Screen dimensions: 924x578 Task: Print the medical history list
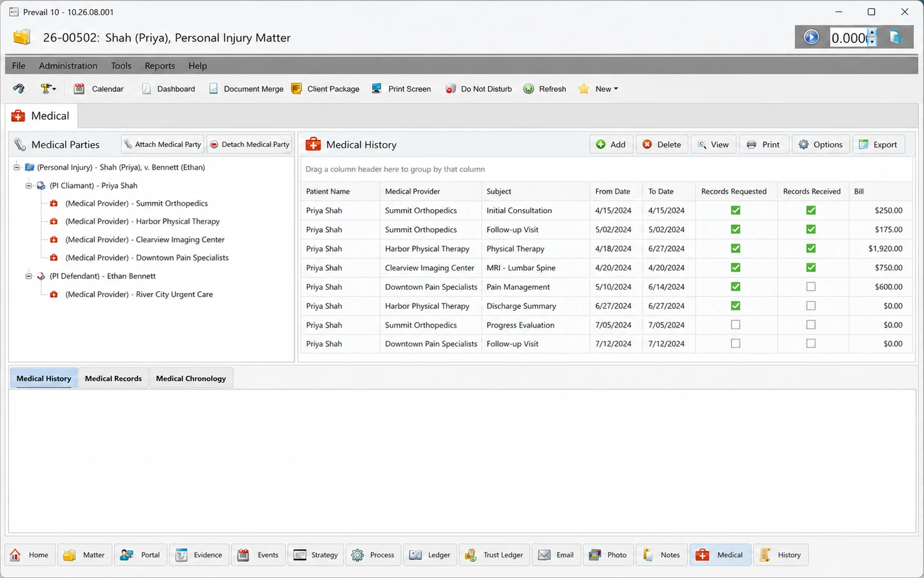[763, 144]
